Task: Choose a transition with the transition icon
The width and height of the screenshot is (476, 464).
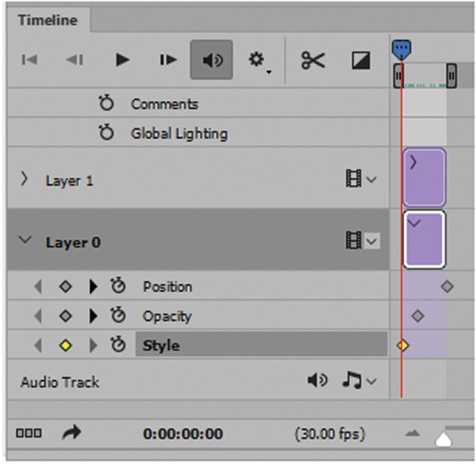Action: click(361, 61)
